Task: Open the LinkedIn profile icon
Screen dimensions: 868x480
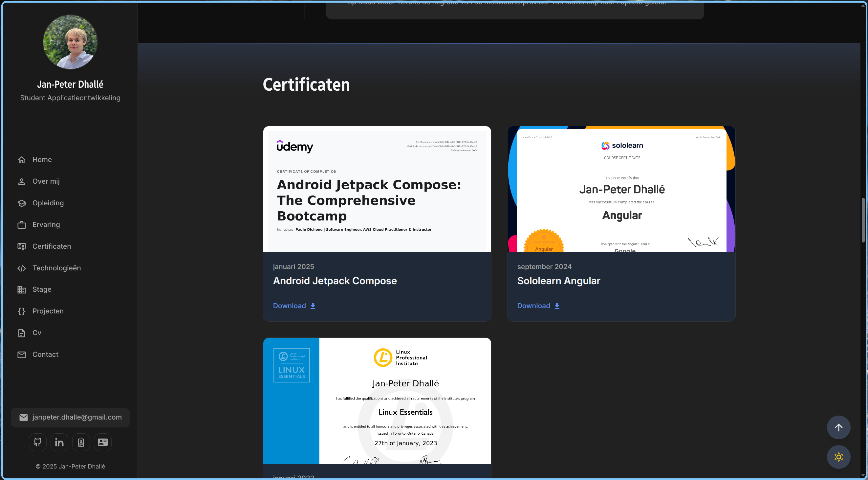Action: tap(59, 442)
